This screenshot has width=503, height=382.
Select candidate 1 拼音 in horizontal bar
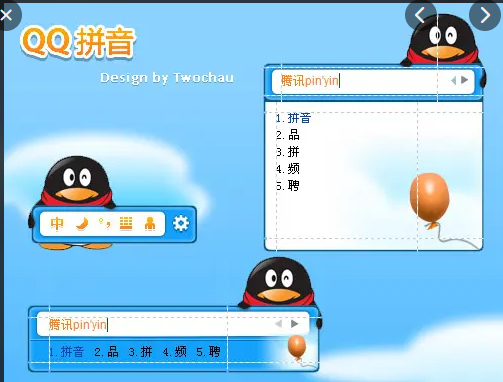[66, 352]
